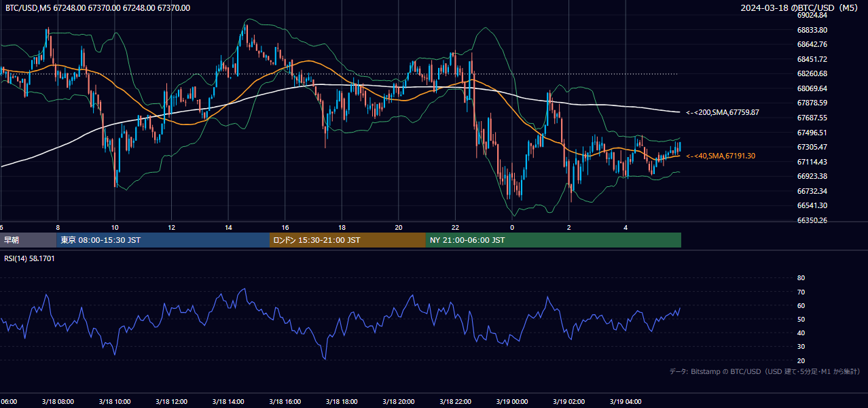Image resolution: width=868 pixels, height=408 pixels.
Task: Click the ロンドン 15:30-21:00 JST session bar
Action: (348, 240)
